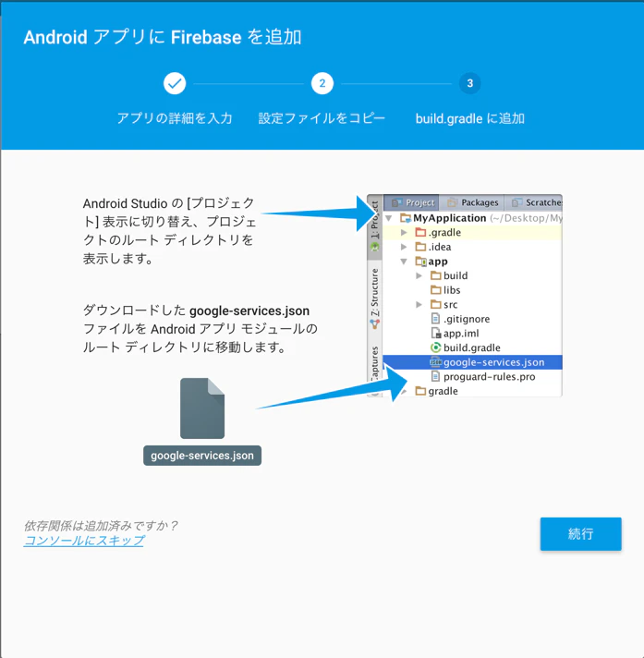Screen dimensions: 644x658
Task: Click the green build.gradle Gradle icon
Action: pos(436,347)
